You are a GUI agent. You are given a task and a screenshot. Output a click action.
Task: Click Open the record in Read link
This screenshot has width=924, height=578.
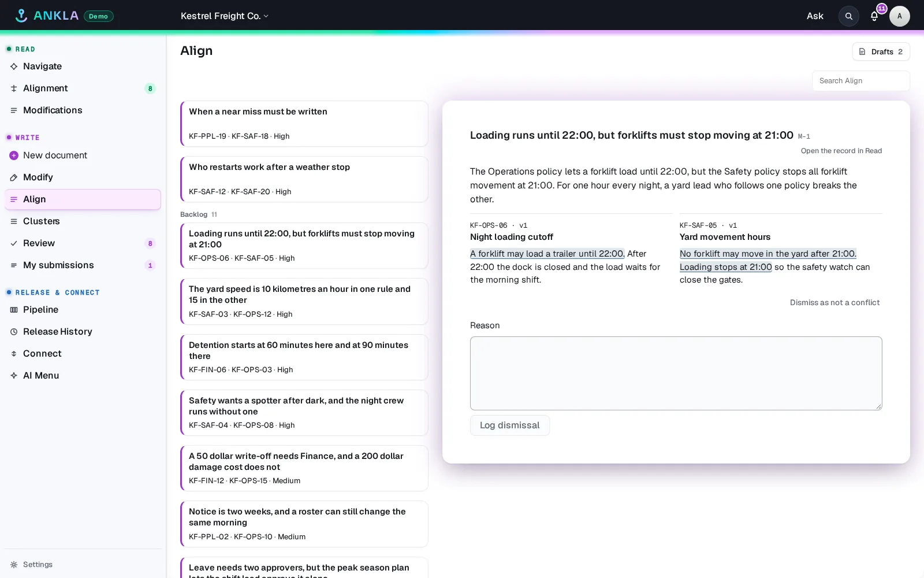841,151
